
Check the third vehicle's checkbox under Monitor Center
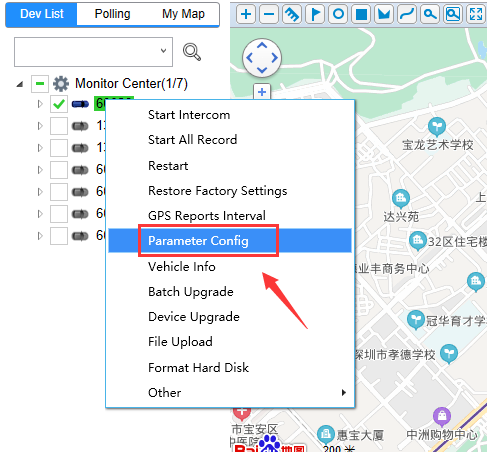pyautogui.click(x=59, y=148)
